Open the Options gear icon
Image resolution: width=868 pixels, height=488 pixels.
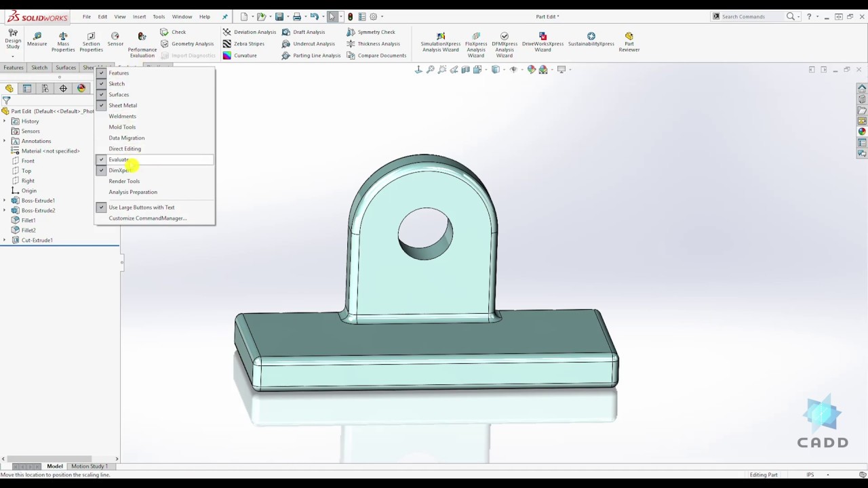pos(373,16)
